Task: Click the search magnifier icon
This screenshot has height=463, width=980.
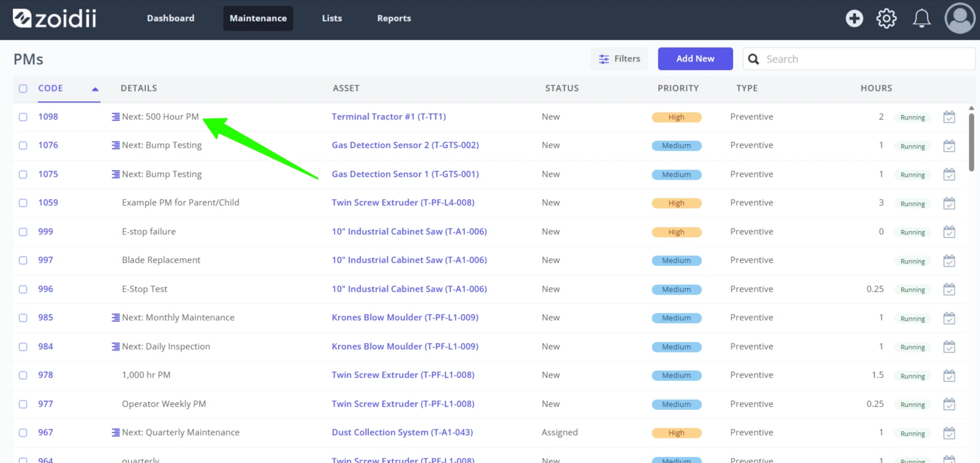Action: (754, 59)
